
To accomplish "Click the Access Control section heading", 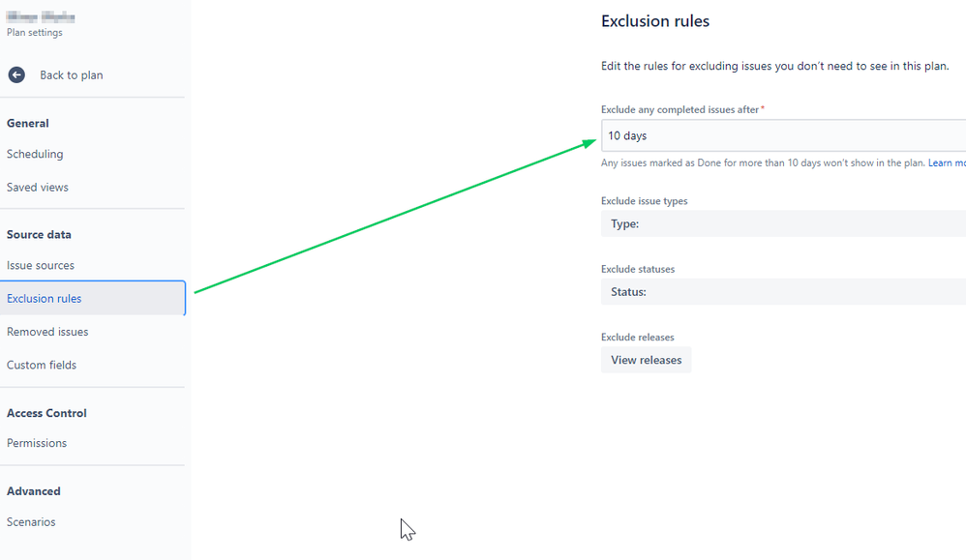I will [46, 413].
